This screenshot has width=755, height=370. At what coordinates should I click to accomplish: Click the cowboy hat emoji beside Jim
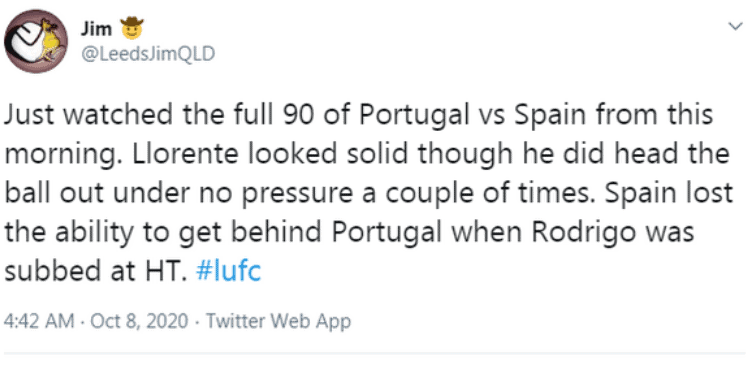pos(132,28)
